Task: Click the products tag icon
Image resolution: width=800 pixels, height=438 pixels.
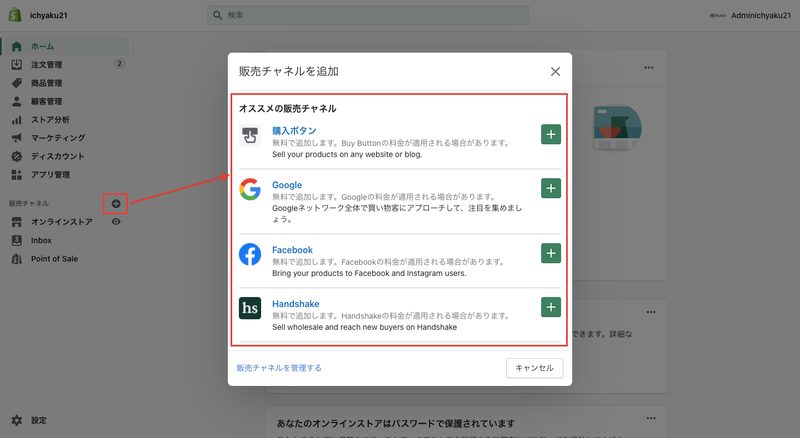Action: point(16,83)
